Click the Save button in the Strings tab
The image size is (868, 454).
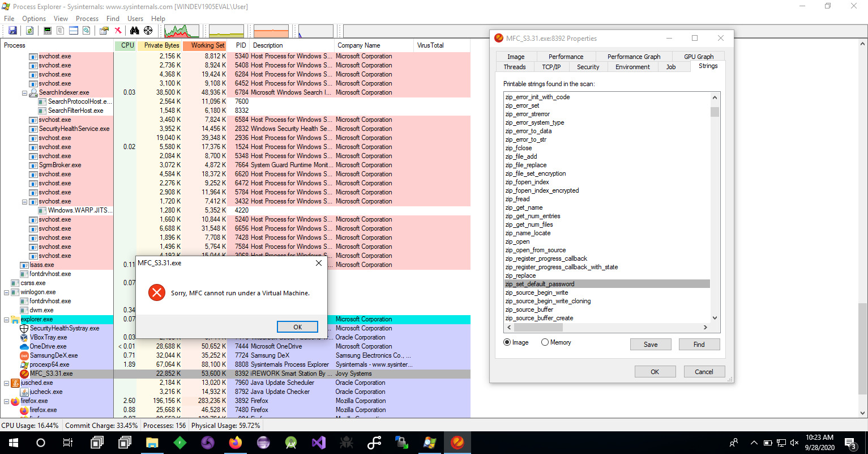pos(650,345)
